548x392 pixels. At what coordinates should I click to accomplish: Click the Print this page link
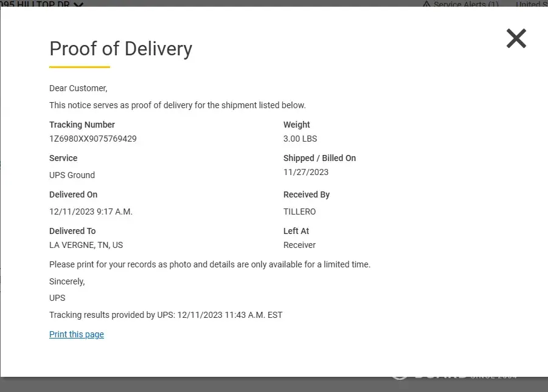point(77,334)
